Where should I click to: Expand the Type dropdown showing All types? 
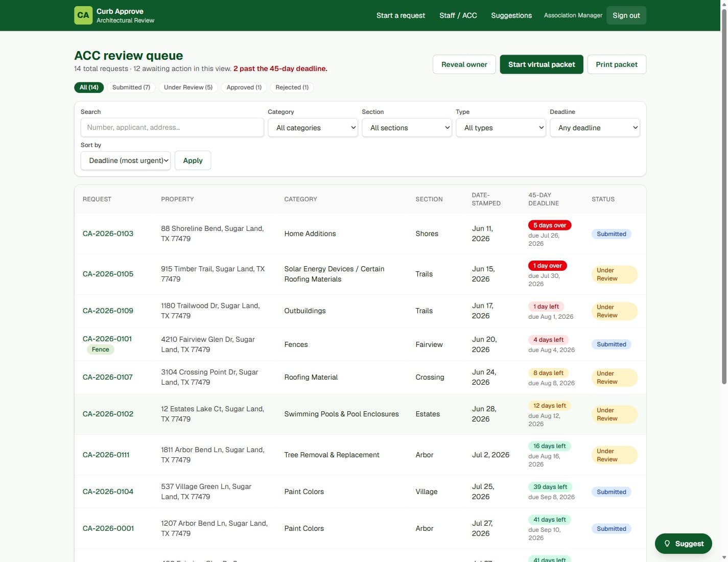point(501,128)
